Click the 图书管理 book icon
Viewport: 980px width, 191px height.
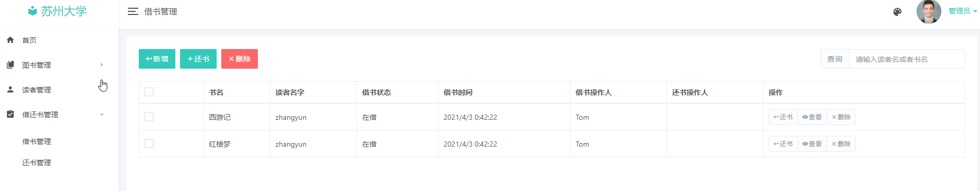click(10, 65)
